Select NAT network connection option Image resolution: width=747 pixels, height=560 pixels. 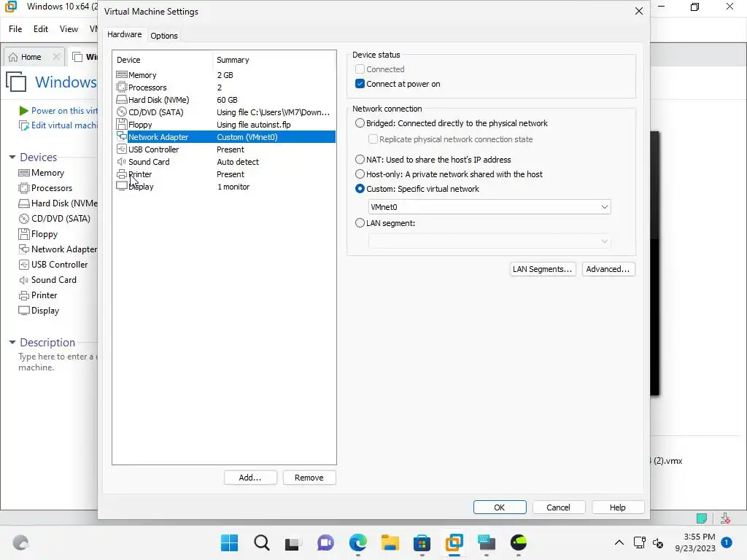point(360,160)
